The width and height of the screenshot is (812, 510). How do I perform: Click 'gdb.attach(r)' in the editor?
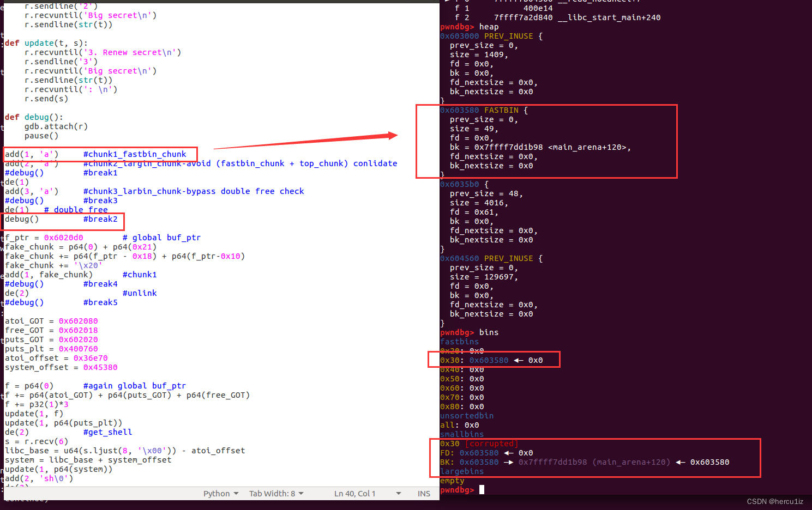pos(56,126)
